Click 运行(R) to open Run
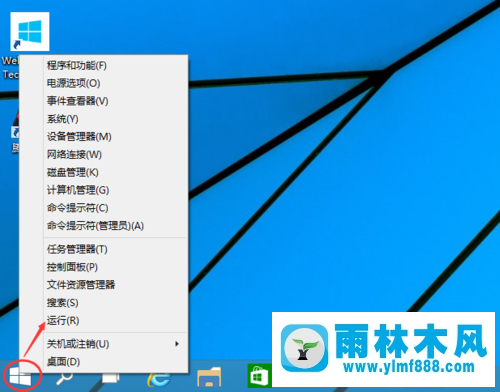 [x=104, y=320]
